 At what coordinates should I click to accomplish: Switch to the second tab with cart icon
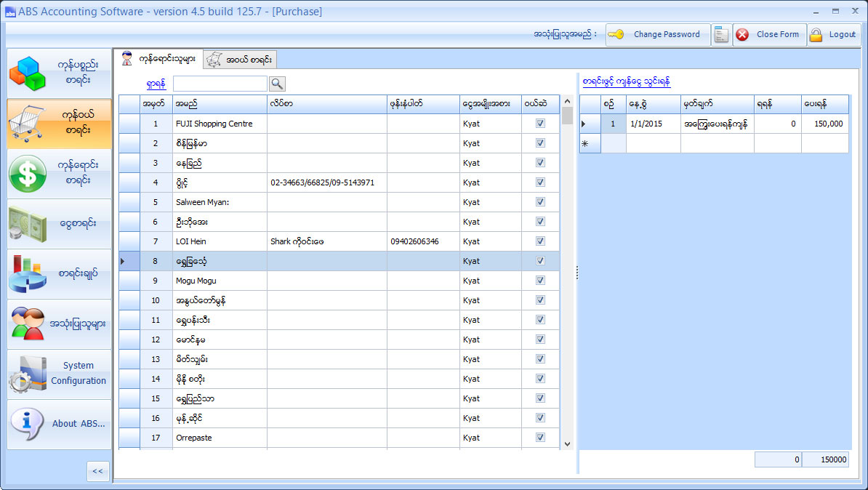pyautogui.click(x=241, y=60)
